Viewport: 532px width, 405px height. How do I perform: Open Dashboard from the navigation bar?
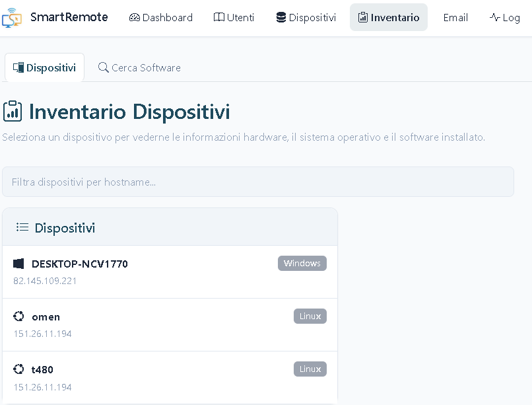coord(160,17)
